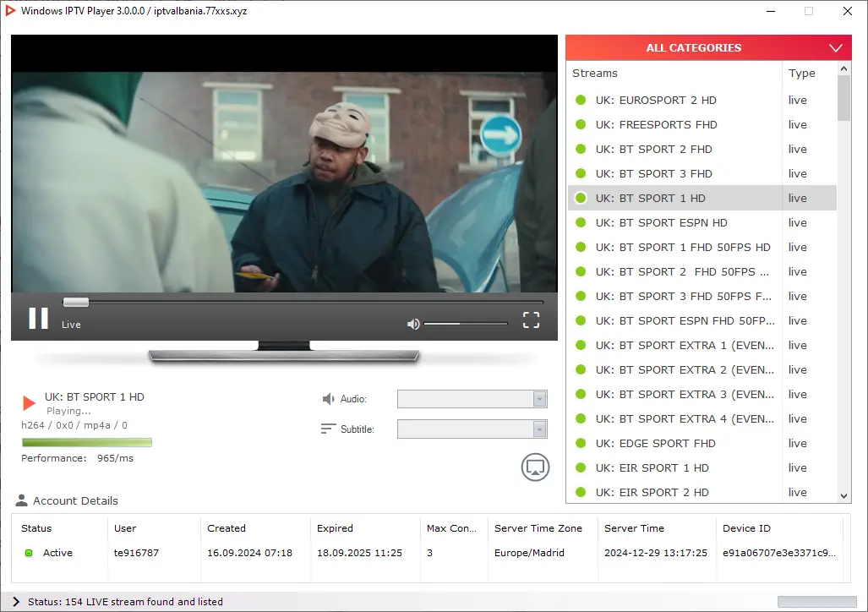Click green status dot of EUROSPORT 2 HD
The width and height of the screenshot is (868, 612).
[x=581, y=100]
